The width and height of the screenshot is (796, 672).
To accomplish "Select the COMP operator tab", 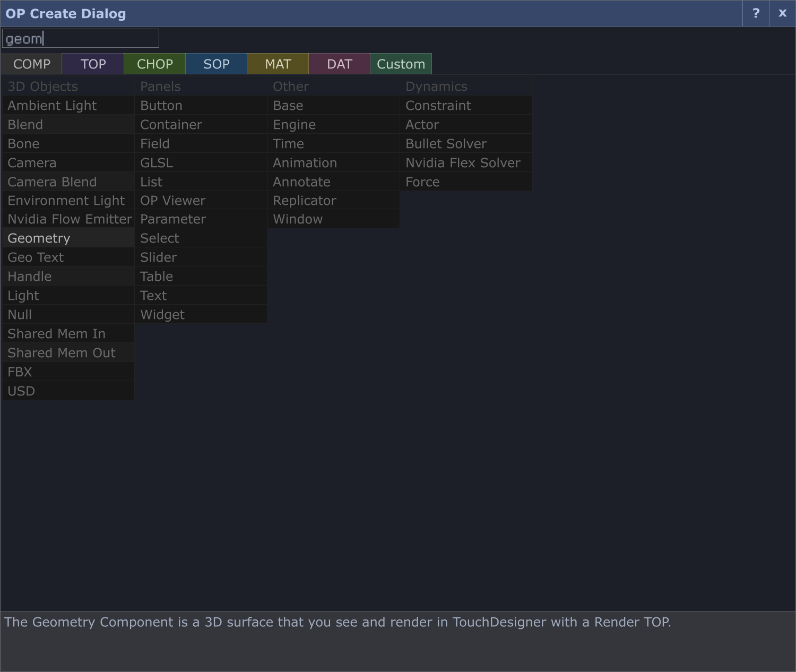I will click(31, 64).
